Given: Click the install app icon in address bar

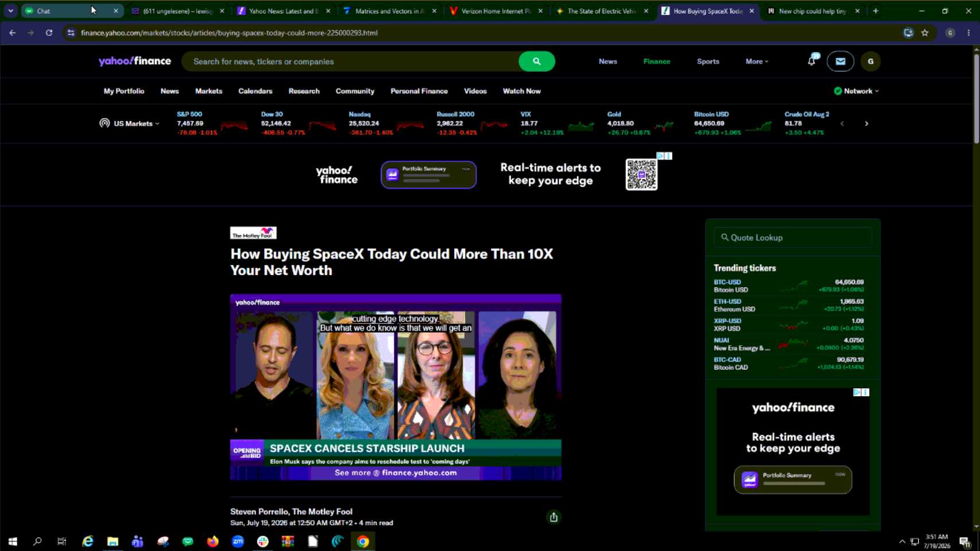Looking at the screenshot, I should (908, 33).
